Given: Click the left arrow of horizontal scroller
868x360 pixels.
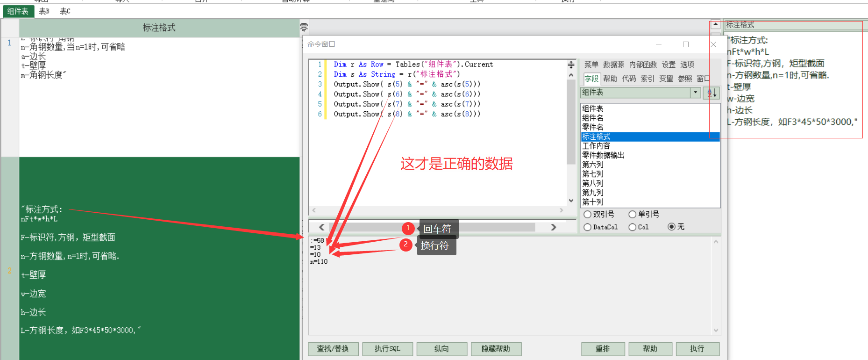Looking at the screenshot, I should (x=321, y=227).
